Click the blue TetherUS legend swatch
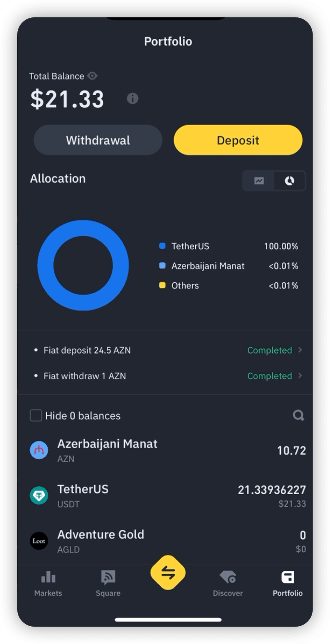330x644 pixels. click(163, 246)
